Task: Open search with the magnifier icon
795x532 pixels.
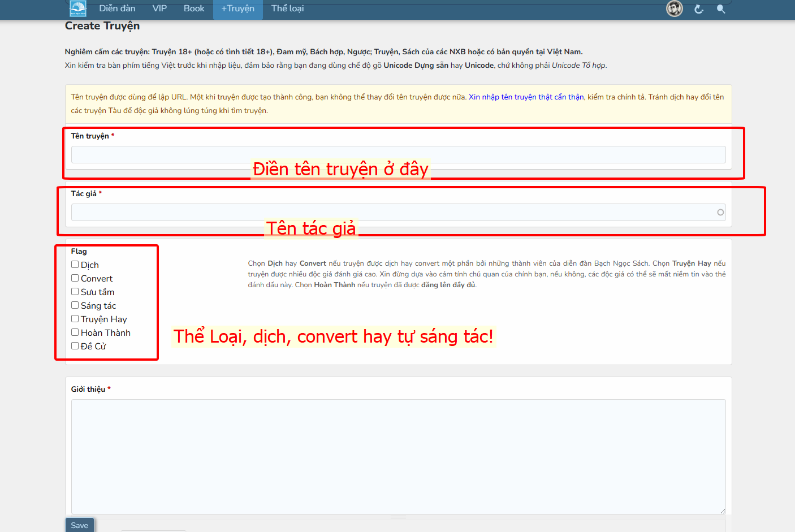Action: (721, 9)
